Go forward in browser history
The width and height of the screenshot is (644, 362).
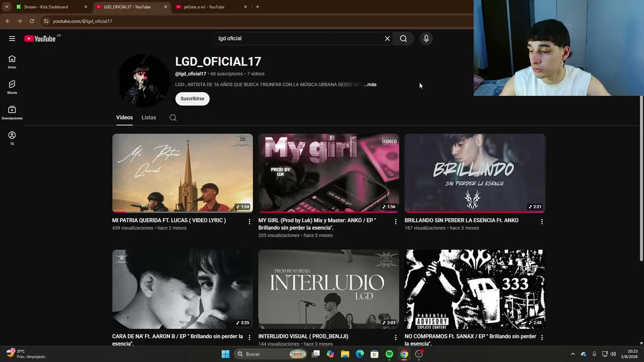[x=20, y=21]
